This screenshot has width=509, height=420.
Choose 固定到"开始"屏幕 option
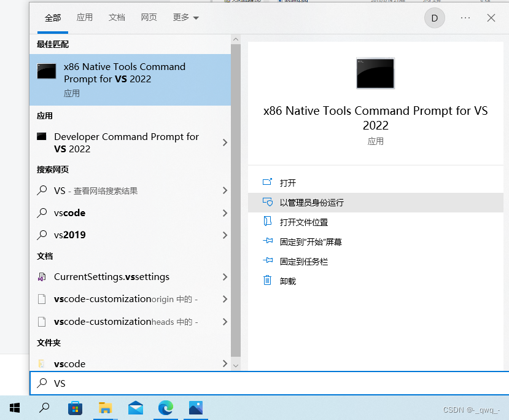pos(376,242)
